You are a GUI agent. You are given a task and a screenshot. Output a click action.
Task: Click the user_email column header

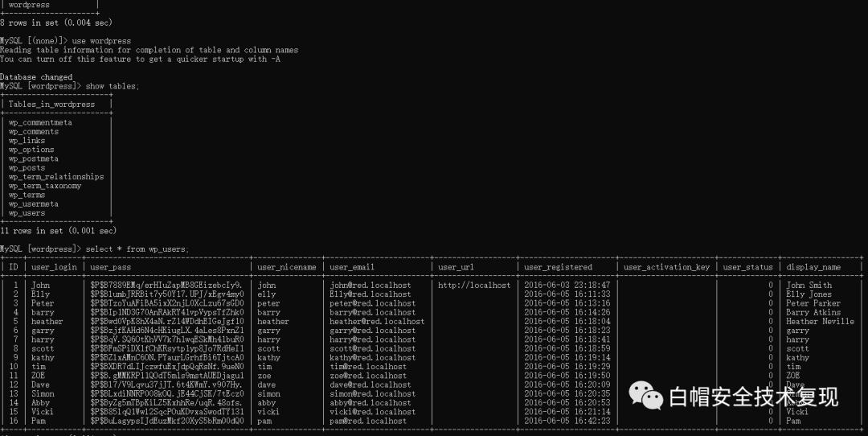(x=352, y=267)
